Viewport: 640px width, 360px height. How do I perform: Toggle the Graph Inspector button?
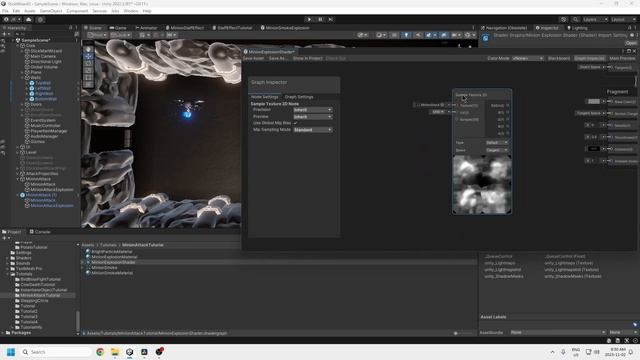(x=589, y=58)
